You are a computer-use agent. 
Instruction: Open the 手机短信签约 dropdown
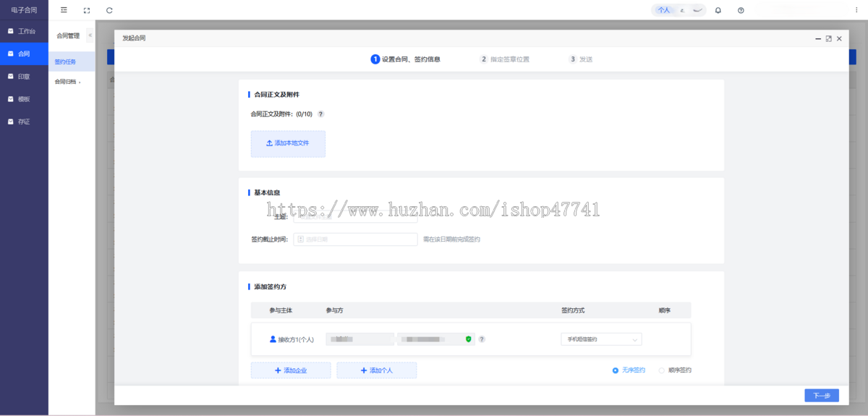click(601, 339)
